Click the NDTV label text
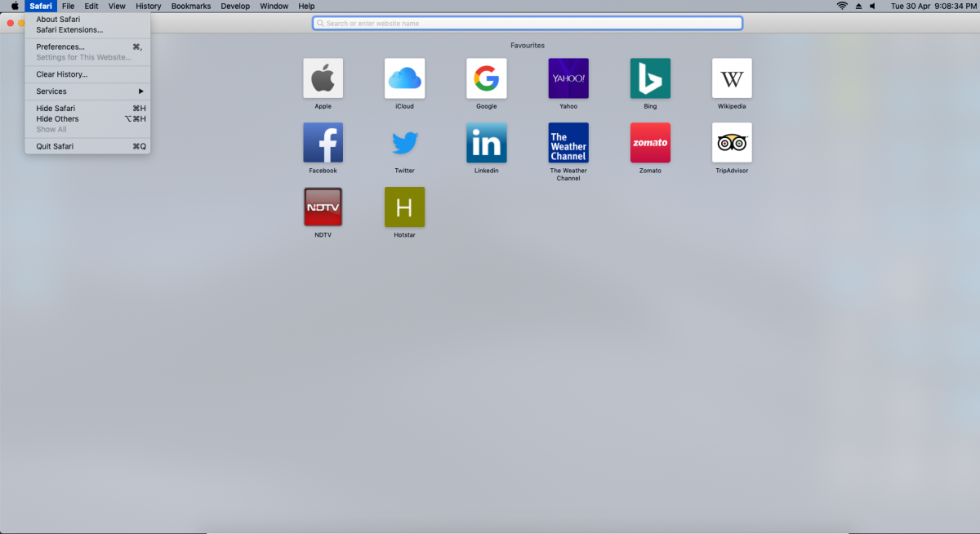980x534 pixels. 323,235
